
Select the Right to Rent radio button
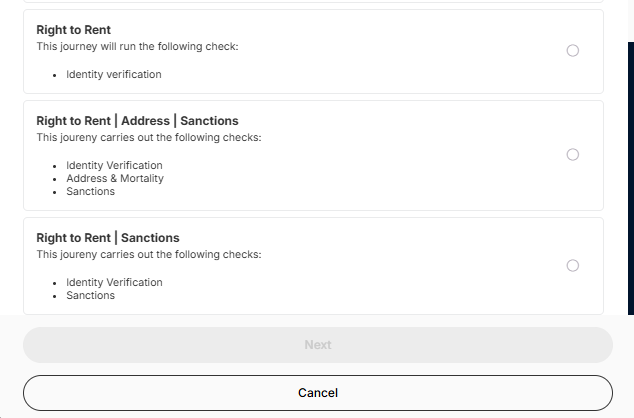pos(573,51)
